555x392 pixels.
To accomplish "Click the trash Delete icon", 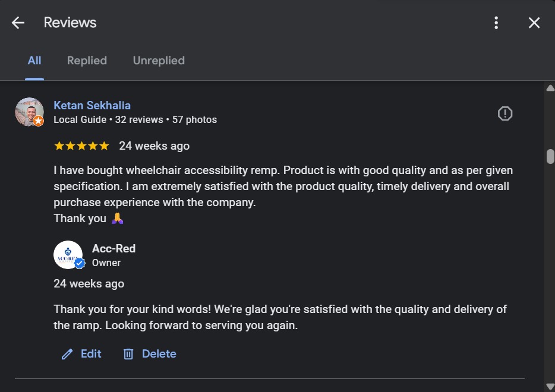I will [x=128, y=355].
